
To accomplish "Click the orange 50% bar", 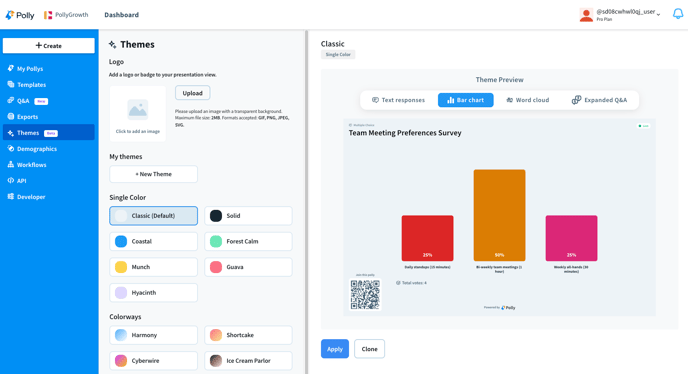I will point(499,216).
